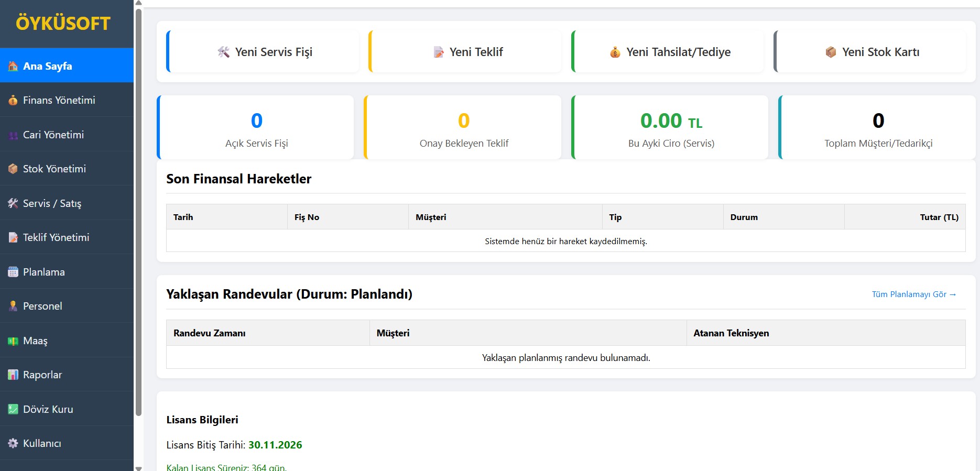
Task: Click the people icon beside Cari Yönetimi
Action: pos(13,135)
